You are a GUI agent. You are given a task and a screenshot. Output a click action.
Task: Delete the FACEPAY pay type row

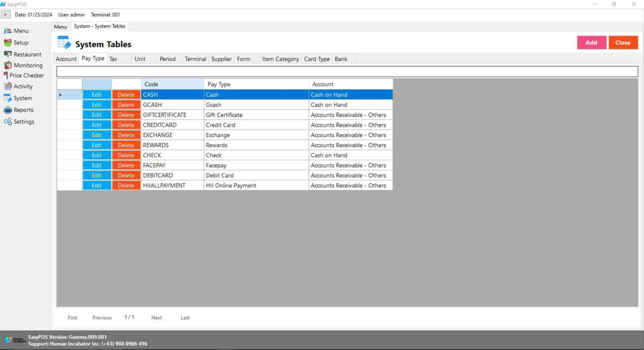[x=126, y=165]
